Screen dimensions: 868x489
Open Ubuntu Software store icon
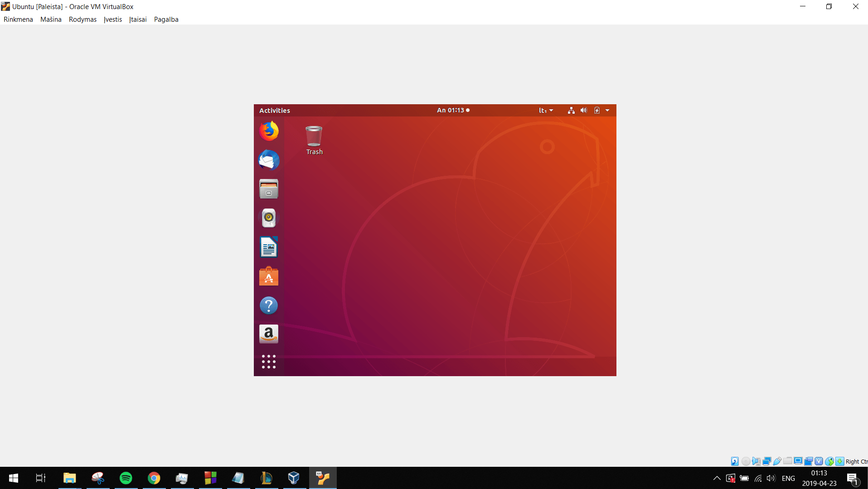(268, 276)
